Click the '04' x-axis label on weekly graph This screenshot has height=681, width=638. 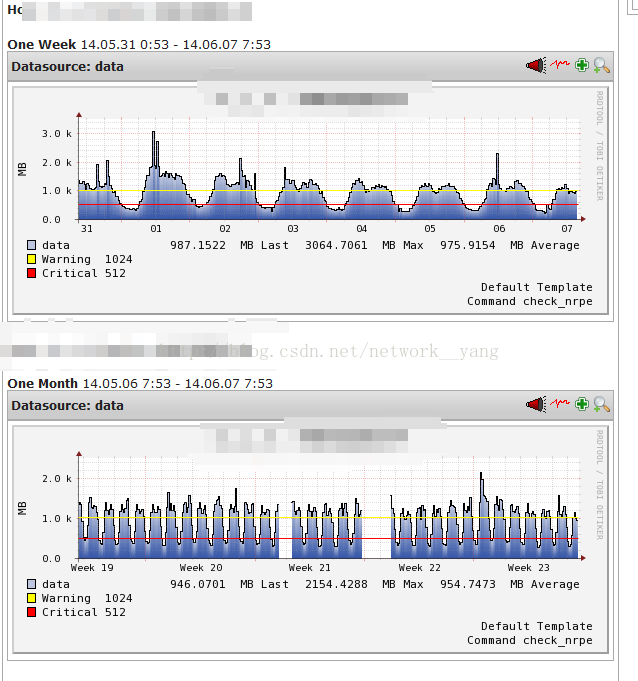[362, 228]
